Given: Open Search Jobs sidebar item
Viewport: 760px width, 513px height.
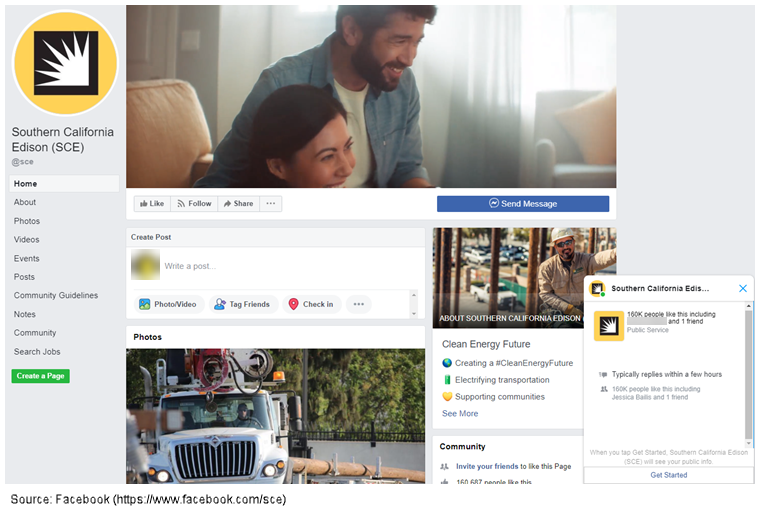Looking at the screenshot, I should pos(37,352).
